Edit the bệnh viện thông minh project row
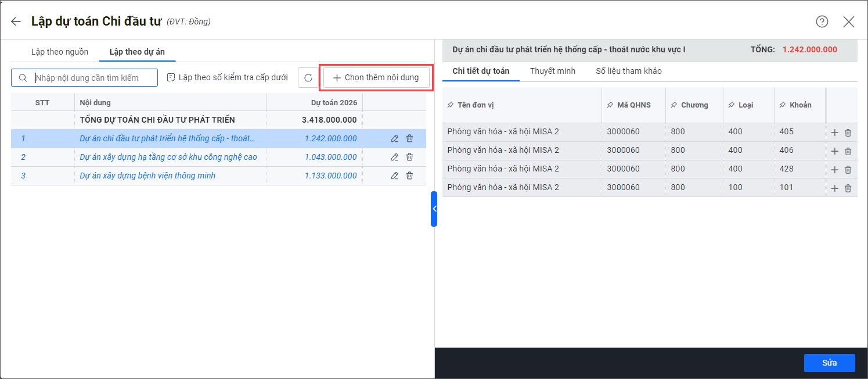 coord(395,176)
